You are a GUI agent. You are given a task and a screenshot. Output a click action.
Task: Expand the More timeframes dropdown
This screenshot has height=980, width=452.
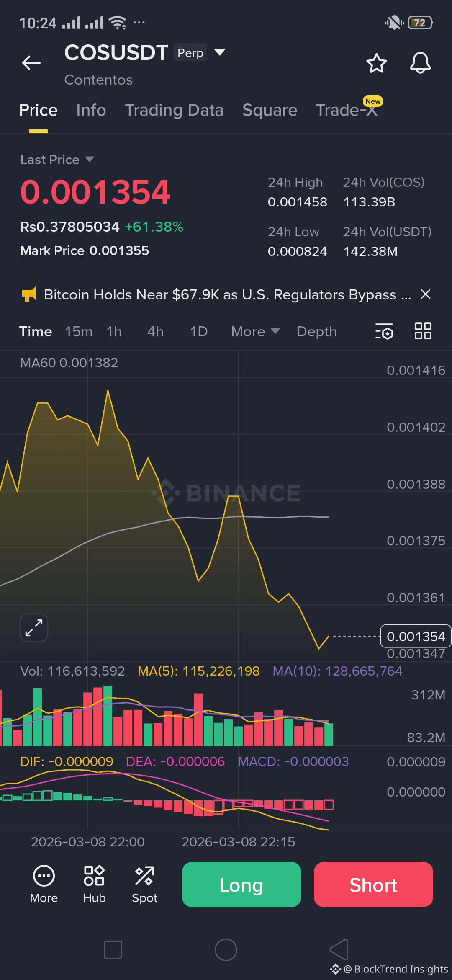255,331
